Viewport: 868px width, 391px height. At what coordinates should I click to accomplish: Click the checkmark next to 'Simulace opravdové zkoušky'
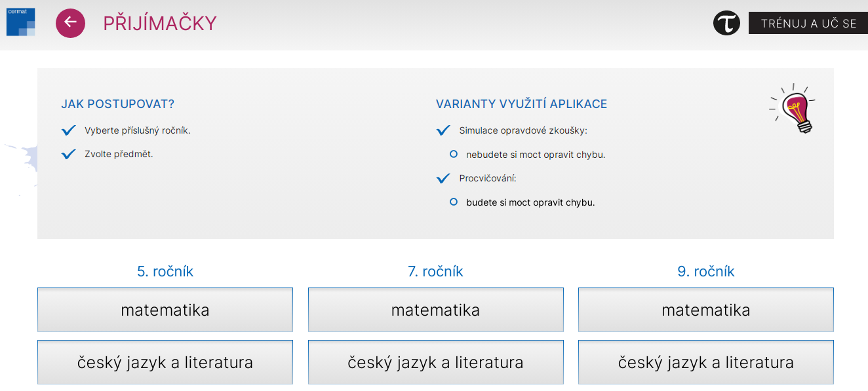[x=443, y=130]
